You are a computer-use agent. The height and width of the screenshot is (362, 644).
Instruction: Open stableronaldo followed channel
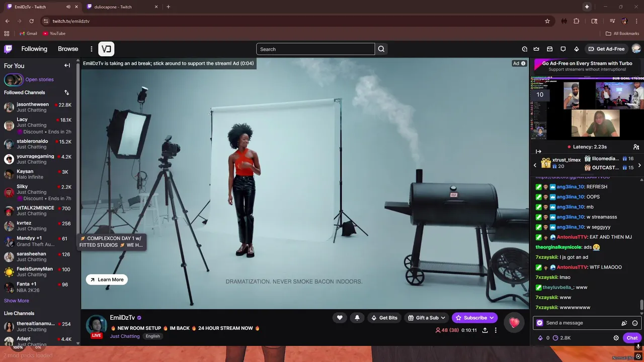(38, 144)
